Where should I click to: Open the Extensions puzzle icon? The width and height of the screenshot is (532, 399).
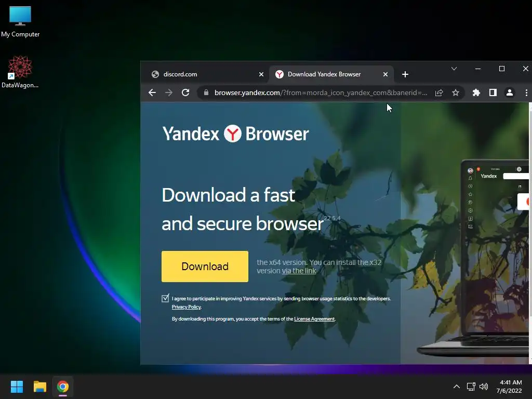click(x=476, y=92)
